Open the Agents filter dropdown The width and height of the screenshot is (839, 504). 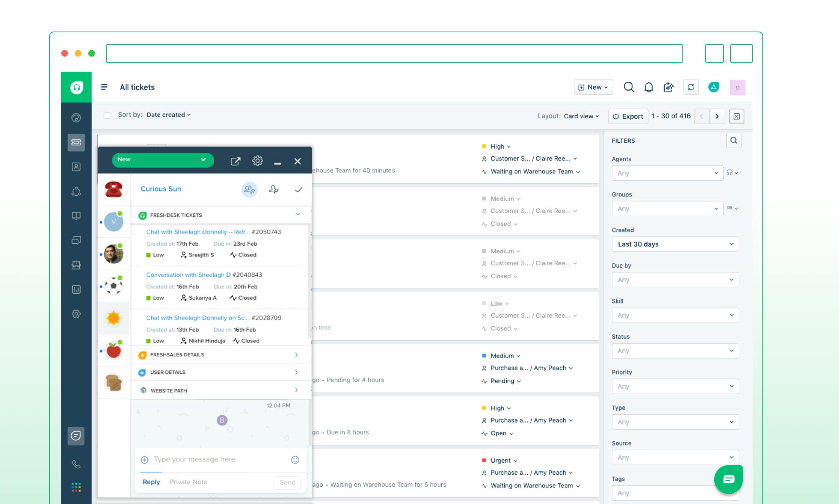coord(667,173)
